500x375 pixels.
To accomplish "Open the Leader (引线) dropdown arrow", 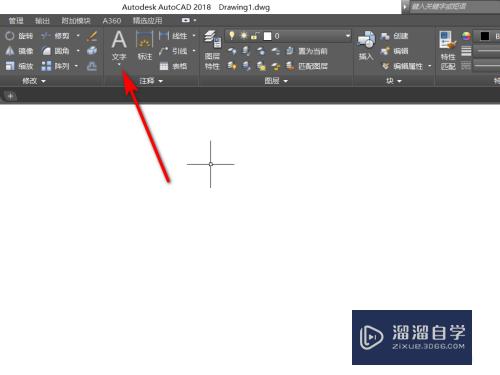I will pyautogui.click(x=194, y=51).
